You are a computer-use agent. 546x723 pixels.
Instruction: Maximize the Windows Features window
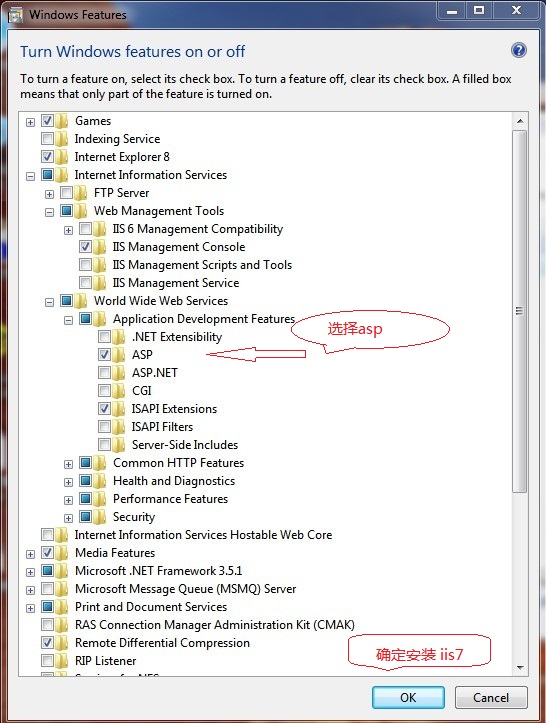click(x=479, y=11)
